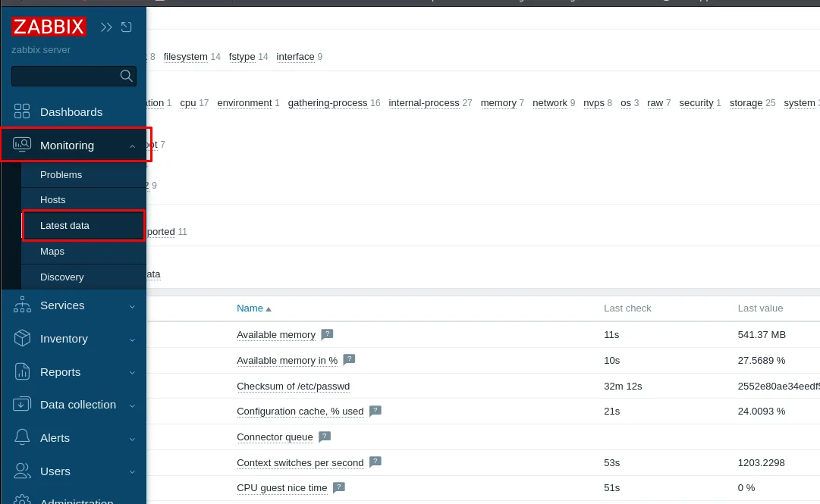
Task: Open the Discovery submenu item
Action: coord(83,277)
